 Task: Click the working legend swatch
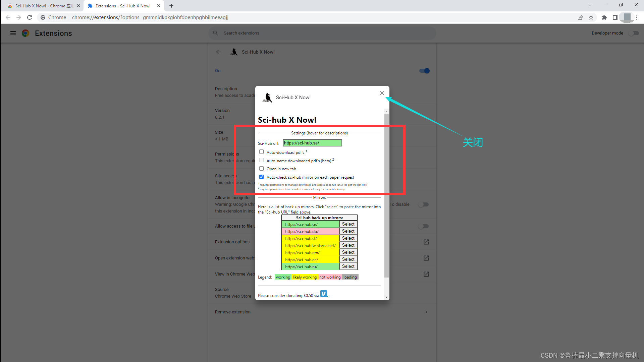tap(283, 277)
